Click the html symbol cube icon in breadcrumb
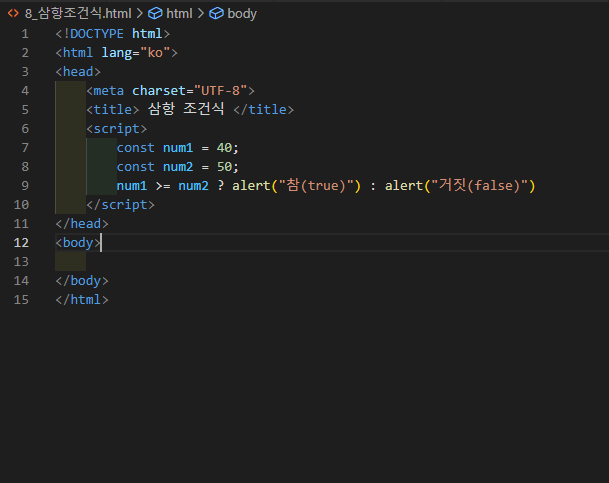The image size is (609, 483). pos(155,14)
